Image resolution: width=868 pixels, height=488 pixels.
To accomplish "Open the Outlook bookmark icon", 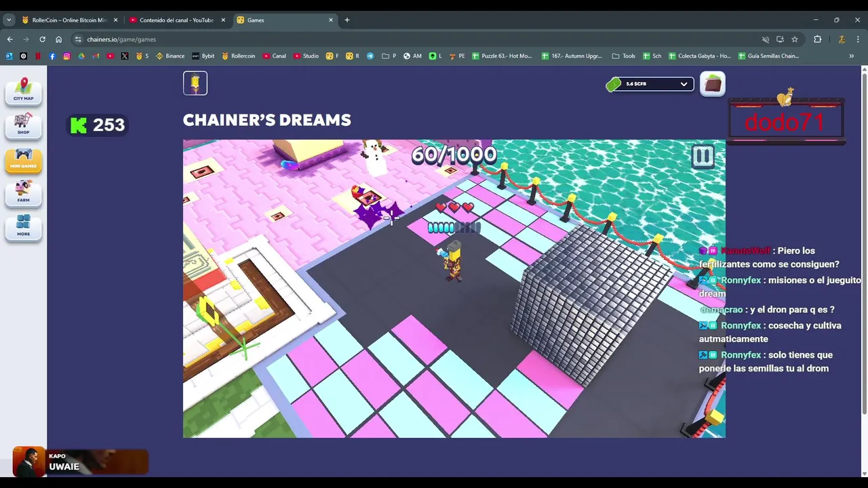I will point(9,56).
